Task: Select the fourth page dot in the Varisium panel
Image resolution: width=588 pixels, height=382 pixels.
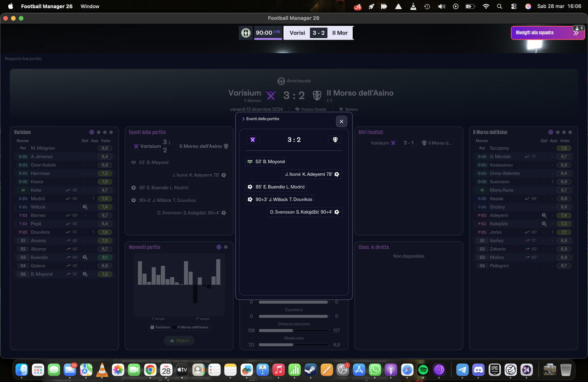Action: point(111,132)
